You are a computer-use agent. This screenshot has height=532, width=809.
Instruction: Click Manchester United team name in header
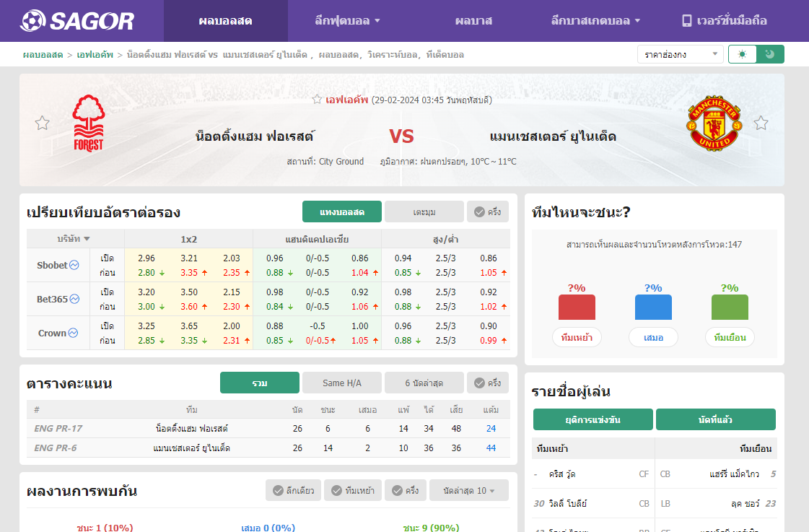point(553,136)
